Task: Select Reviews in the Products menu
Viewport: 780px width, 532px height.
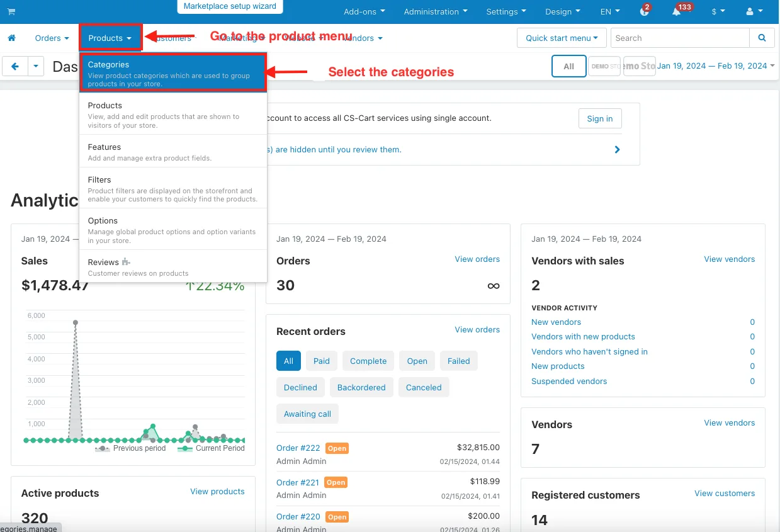Action: 173,267
